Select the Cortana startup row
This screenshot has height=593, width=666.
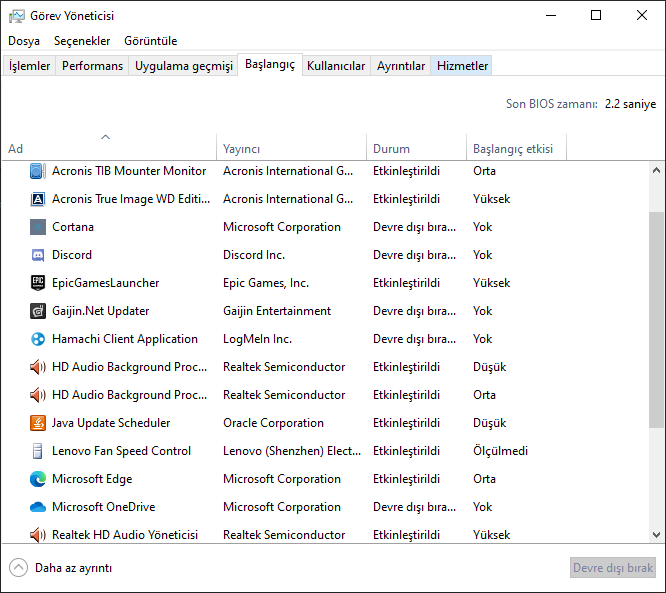[120, 227]
